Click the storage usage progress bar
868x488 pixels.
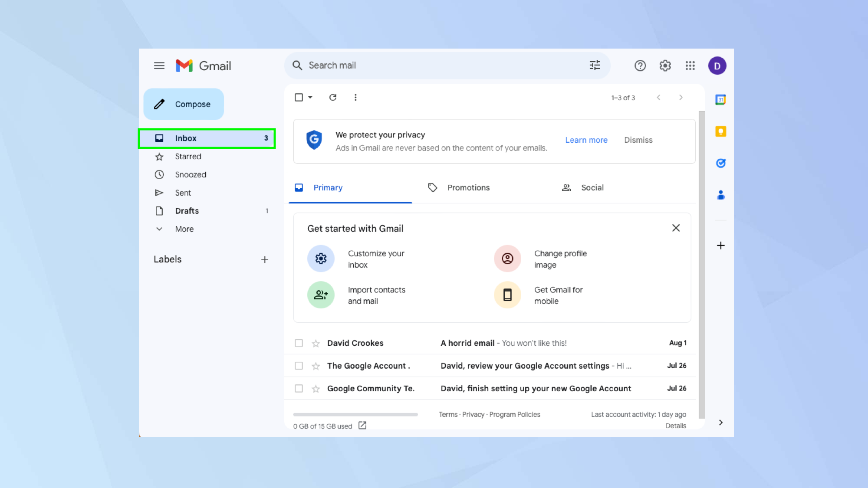(356, 414)
